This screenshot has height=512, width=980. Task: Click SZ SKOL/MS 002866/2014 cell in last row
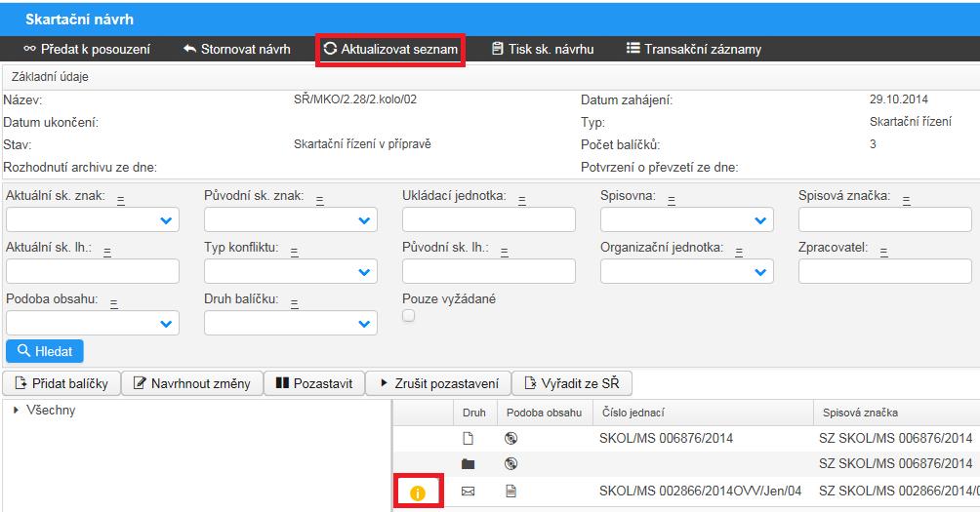pos(899,492)
